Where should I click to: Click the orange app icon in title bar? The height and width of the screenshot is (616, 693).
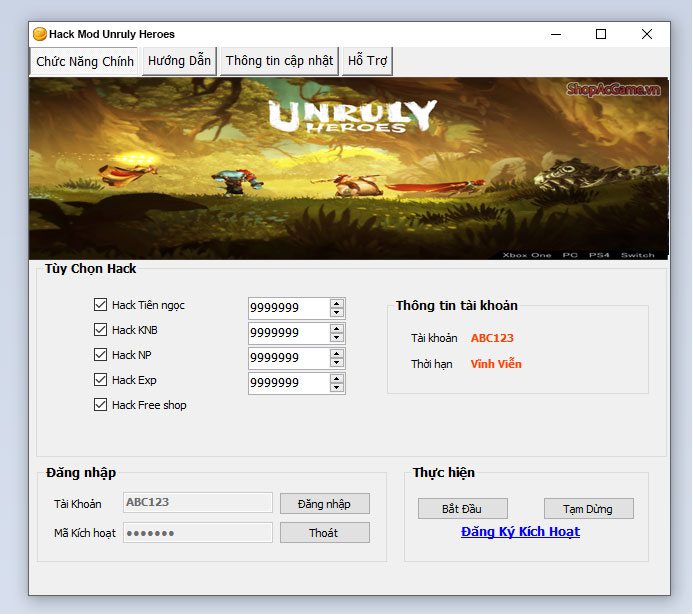point(40,34)
